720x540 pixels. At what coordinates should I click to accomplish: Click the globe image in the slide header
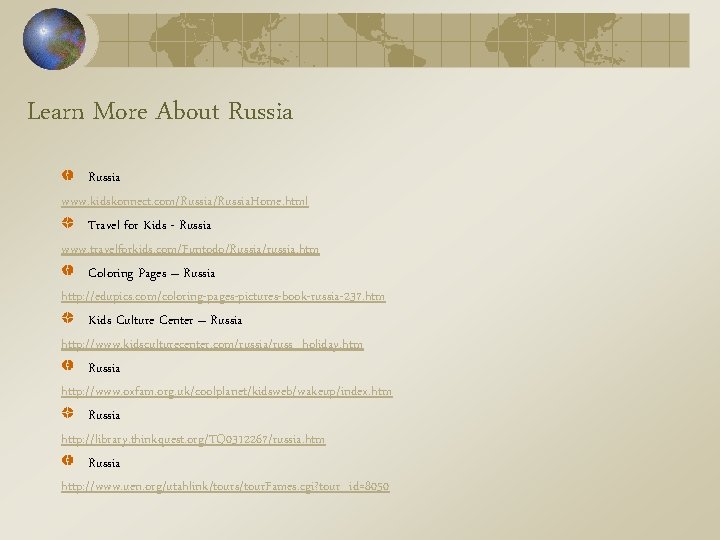pos(54,39)
